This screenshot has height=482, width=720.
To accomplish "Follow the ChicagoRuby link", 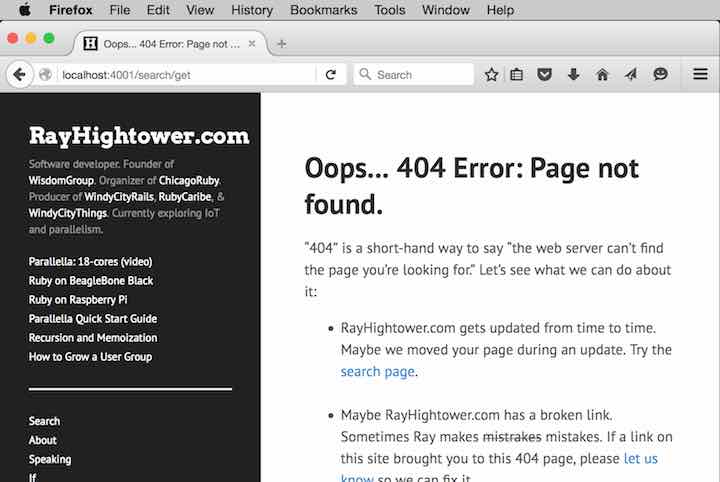I will [189, 180].
